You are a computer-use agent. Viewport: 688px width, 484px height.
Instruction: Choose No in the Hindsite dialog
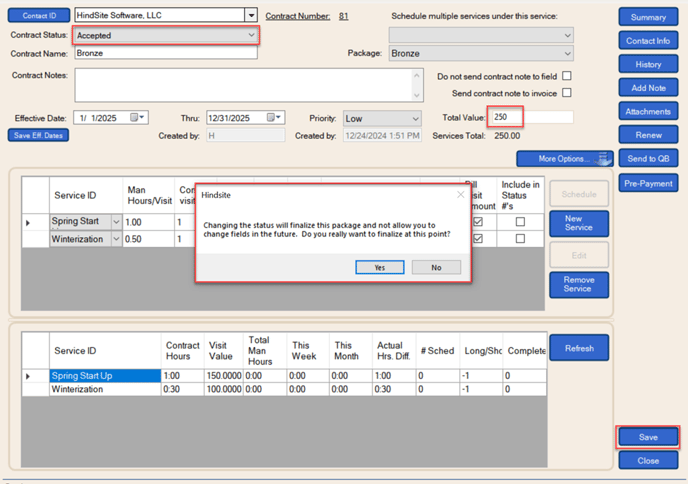(x=436, y=267)
